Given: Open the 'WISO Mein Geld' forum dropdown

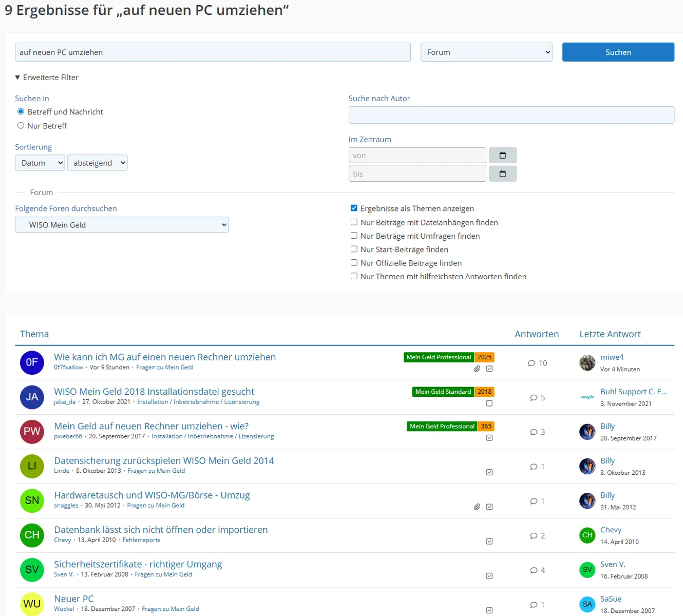Looking at the screenshot, I should point(122,225).
